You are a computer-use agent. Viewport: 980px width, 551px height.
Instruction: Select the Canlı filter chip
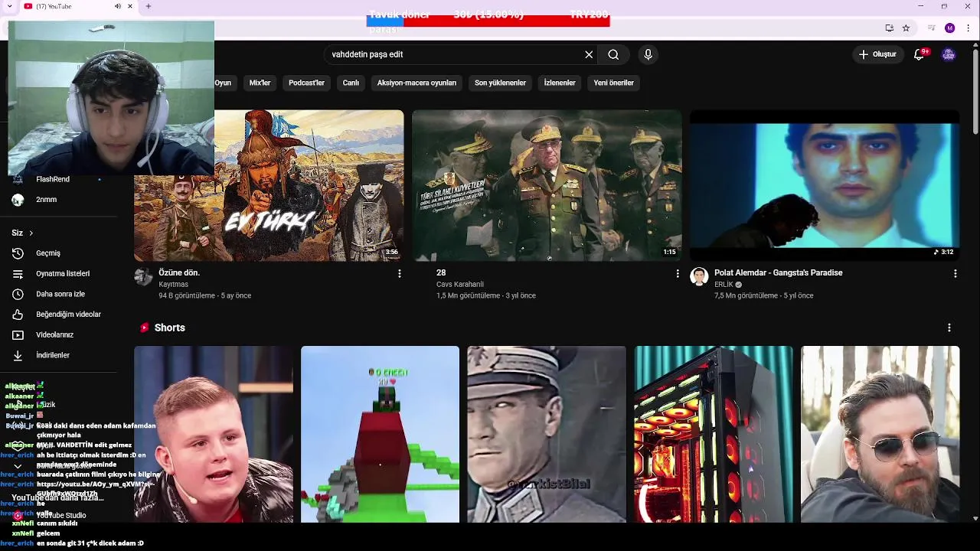(351, 83)
